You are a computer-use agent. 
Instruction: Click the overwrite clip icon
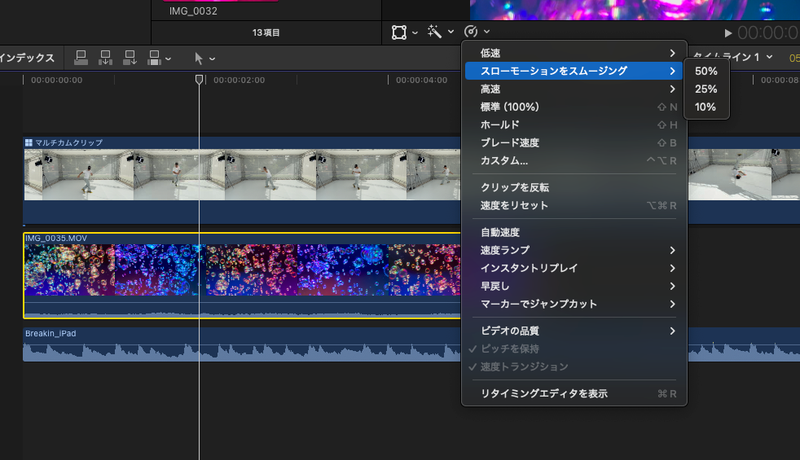(x=154, y=58)
